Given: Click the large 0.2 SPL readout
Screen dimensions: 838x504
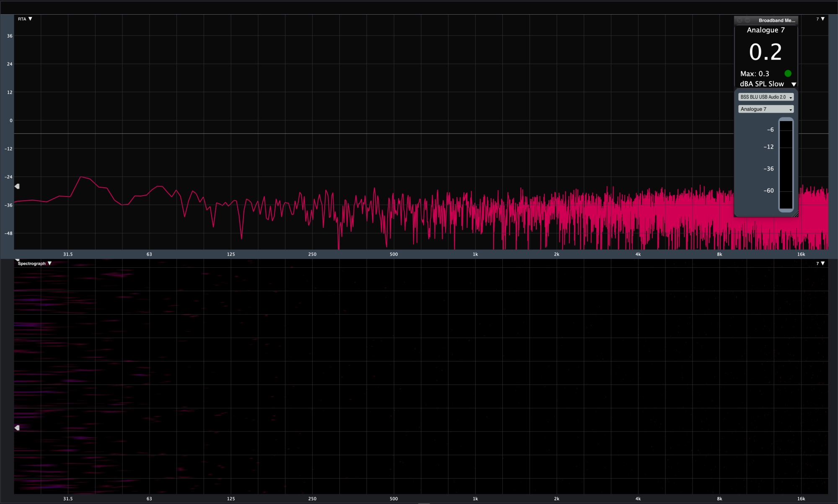Looking at the screenshot, I should (766, 52).
